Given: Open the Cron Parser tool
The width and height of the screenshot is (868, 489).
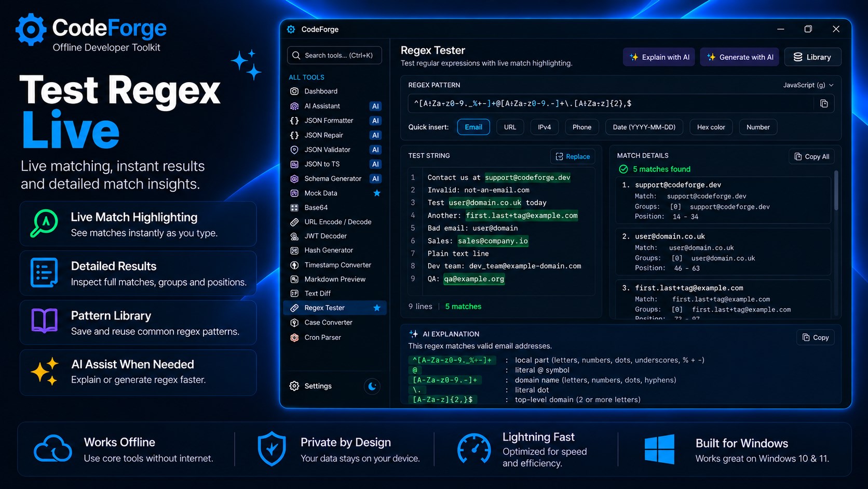Looking at the screenshot, I should 335,337.
